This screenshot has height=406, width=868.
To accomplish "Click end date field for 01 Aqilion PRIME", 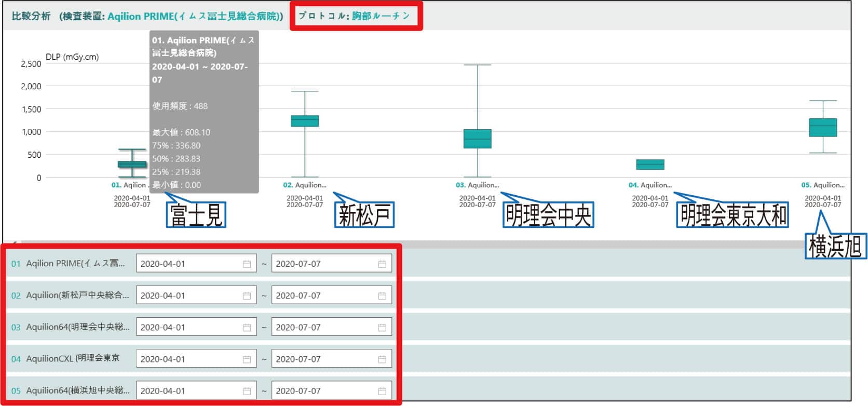I will point(332,264).
